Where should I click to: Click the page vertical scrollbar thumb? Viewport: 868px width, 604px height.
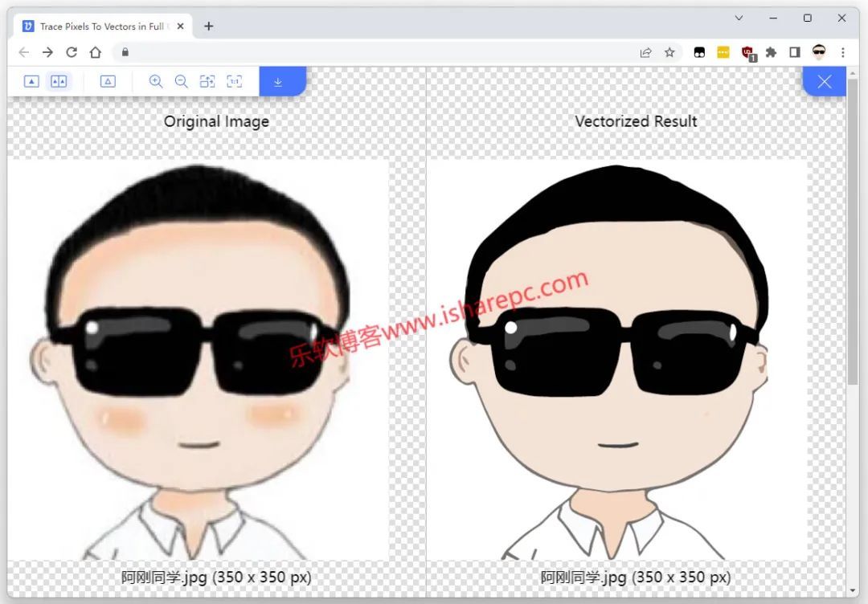click(x=853, y=231)
